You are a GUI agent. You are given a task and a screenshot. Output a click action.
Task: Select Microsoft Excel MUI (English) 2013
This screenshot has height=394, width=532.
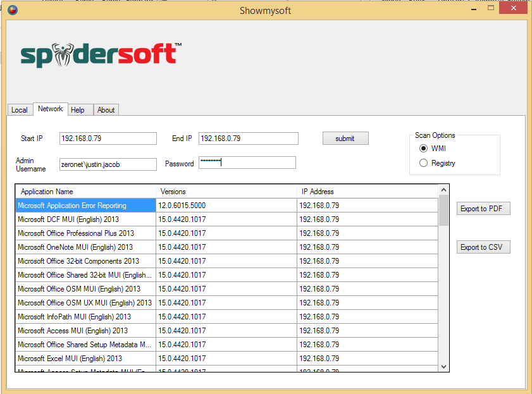(85, 359)
